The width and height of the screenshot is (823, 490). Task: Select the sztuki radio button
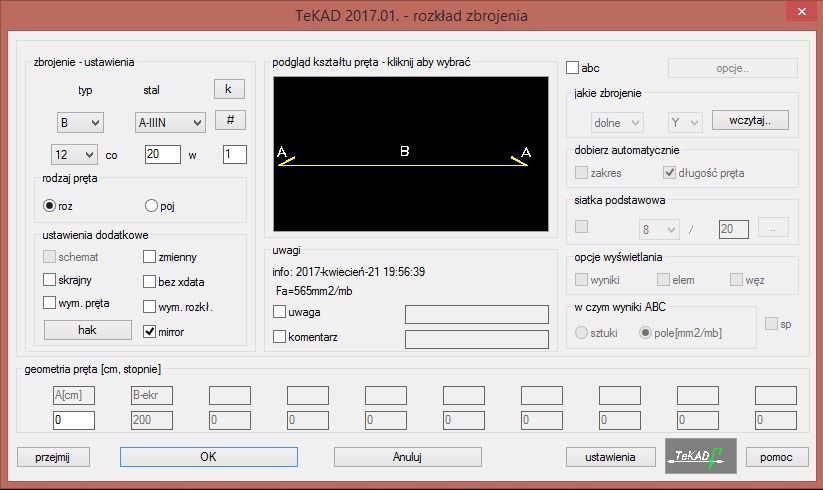click(581, 333)
